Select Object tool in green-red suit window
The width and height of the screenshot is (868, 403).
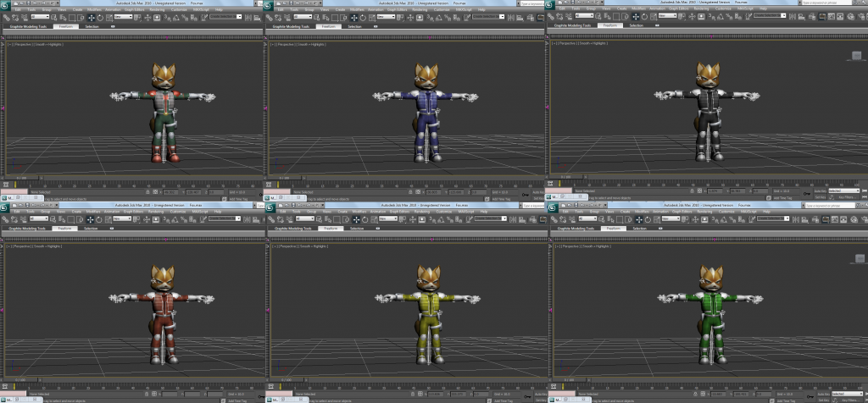click(54, 17)
